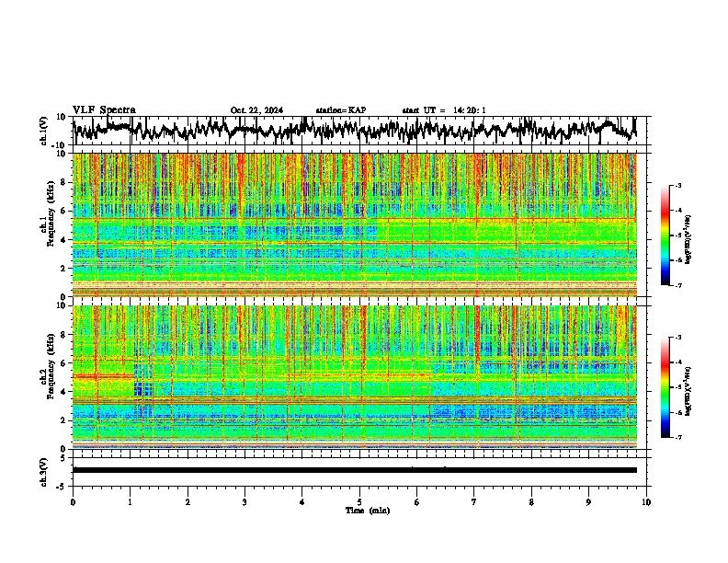Image resolution: width=728 pixels, height=563 pixels.
Task: Click inside the ch.1 spectrogram panel
Action: pyautogui.click(x=354, y=224)
